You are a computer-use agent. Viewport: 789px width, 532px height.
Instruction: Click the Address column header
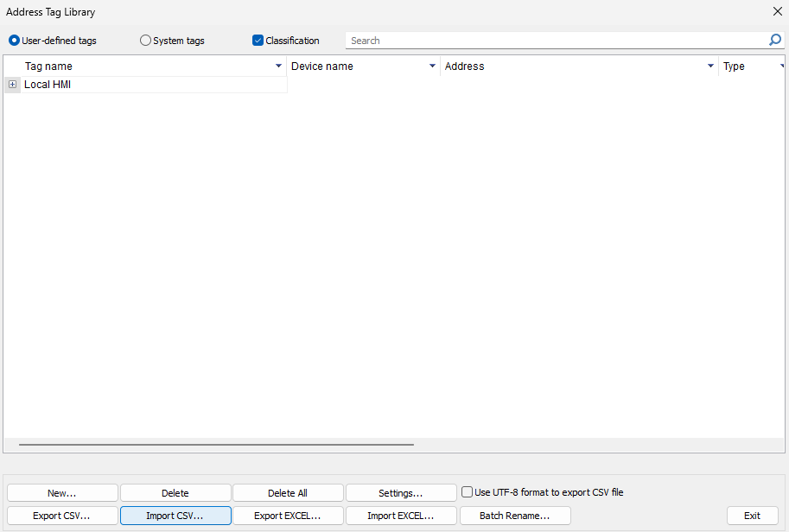(x=579, y=66)
